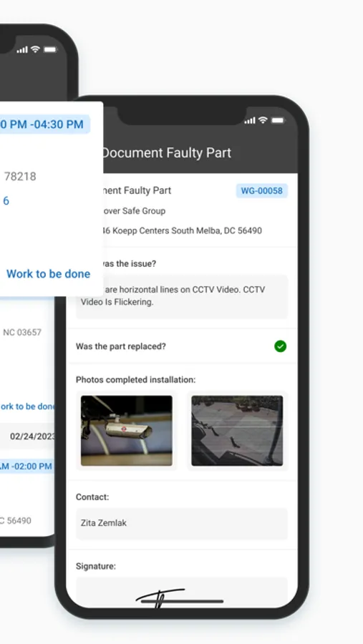Toggle the 'Was the part replaced?' green checkmark
This screenshot has height=644, width=363.
click(281, 346)
